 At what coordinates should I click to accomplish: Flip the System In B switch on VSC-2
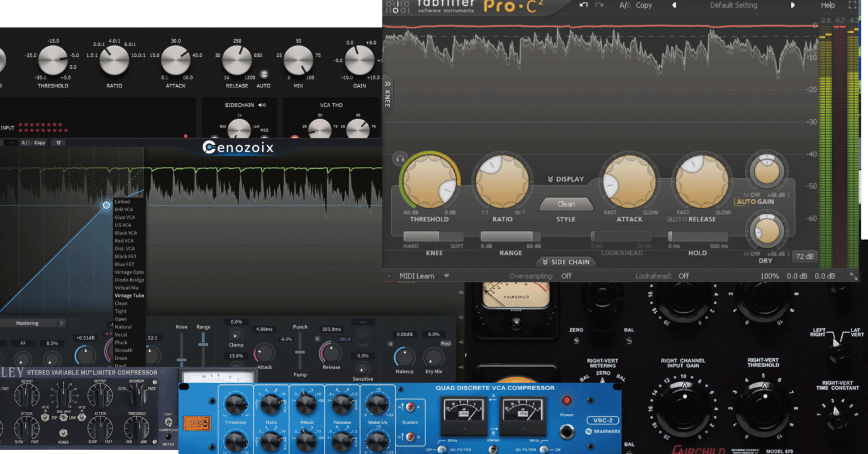(x=411, y=436)
